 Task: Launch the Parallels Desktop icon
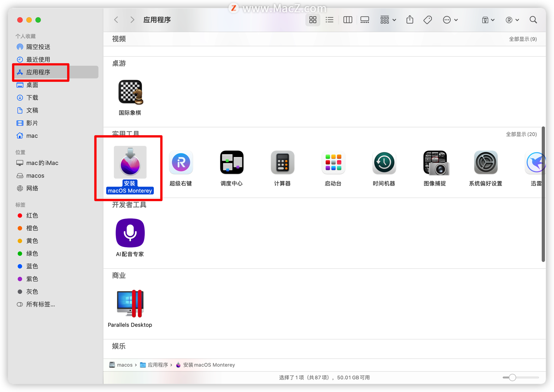[130, 304]
